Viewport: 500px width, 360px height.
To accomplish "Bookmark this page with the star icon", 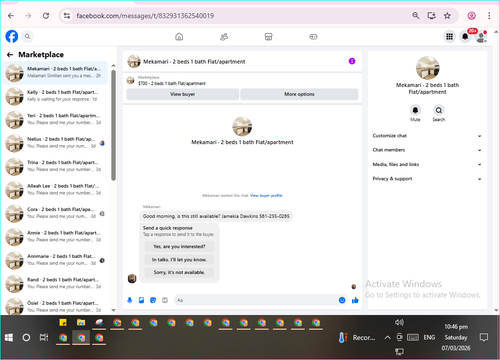I will [x=447, y=16].
